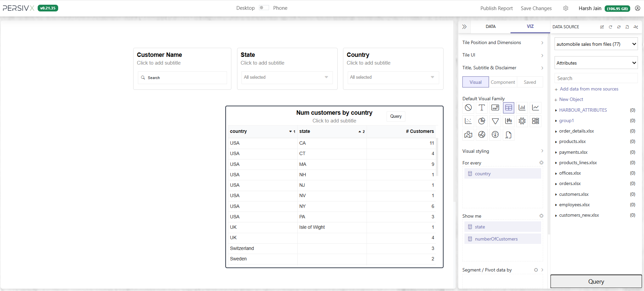Image resolution: width=644 pixels, height=291 pixels.
Task: Choose the Pie chart visual icon
Action: click(x=482, y=121)
